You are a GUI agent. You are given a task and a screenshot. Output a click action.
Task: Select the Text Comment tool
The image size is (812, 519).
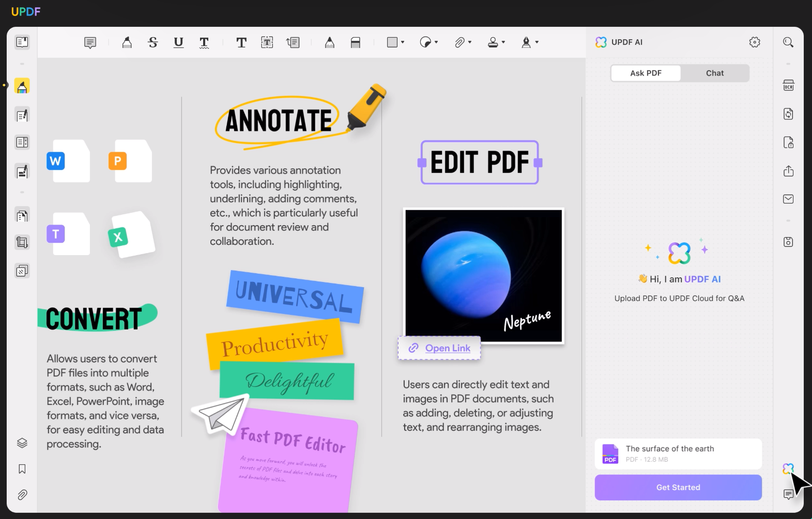tap(241, 42)
